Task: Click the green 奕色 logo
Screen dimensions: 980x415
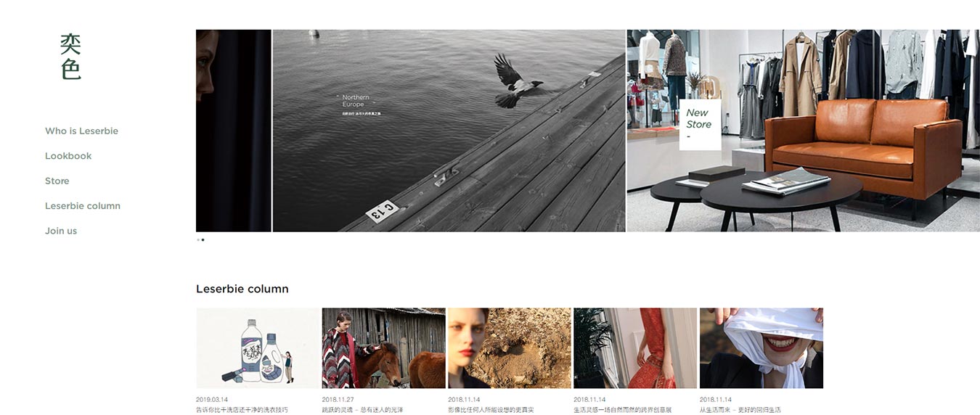Action: 70,57
